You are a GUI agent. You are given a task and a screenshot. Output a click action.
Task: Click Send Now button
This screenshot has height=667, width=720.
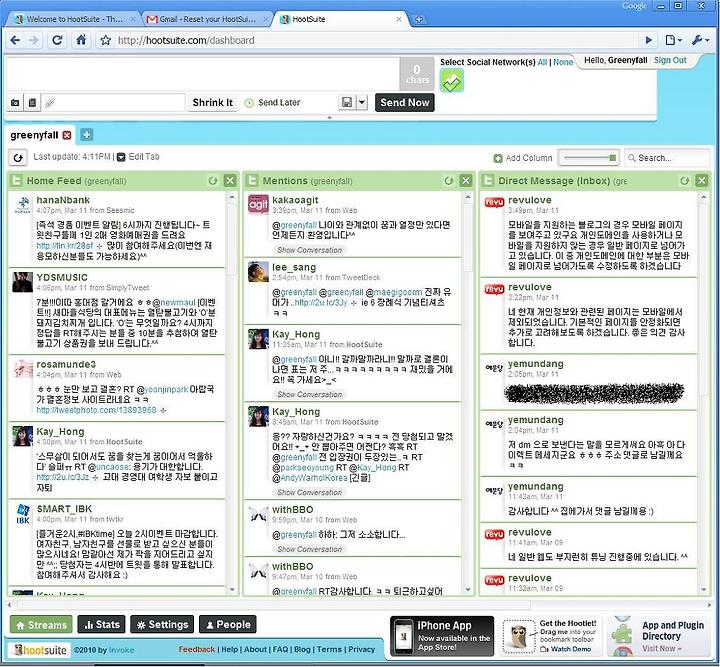coord(405,103)
